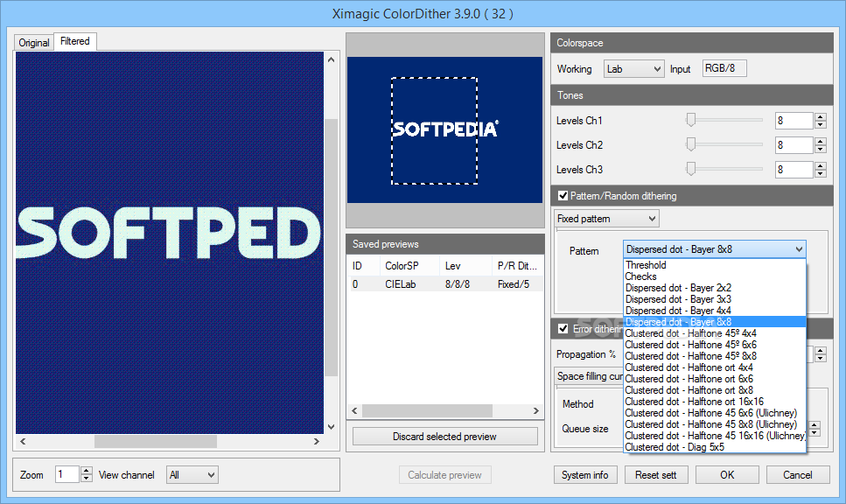Image resolution: width=846 pixels, height=504 pixels.
Task: Click filtered preview scroll left arrow
Action: coord(23,441)
